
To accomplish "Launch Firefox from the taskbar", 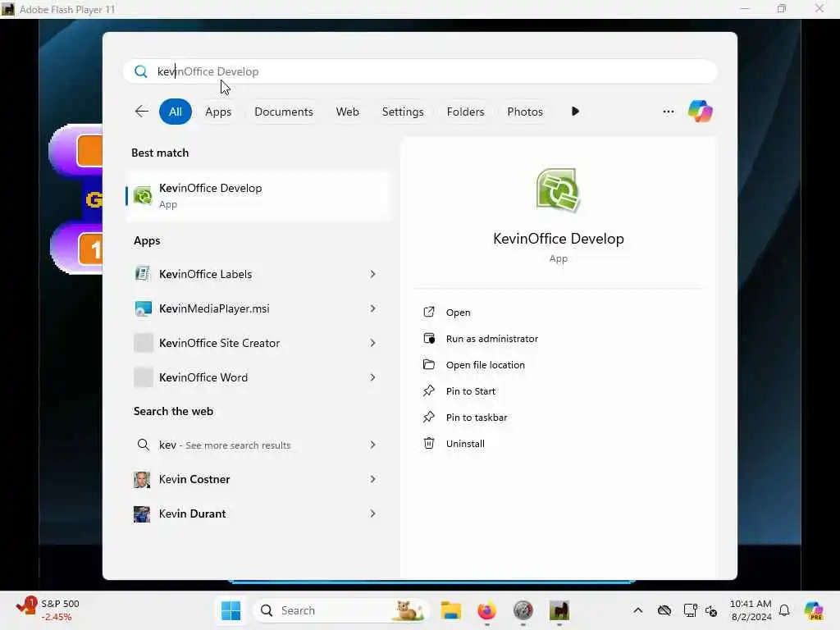I will click(487, 610).
